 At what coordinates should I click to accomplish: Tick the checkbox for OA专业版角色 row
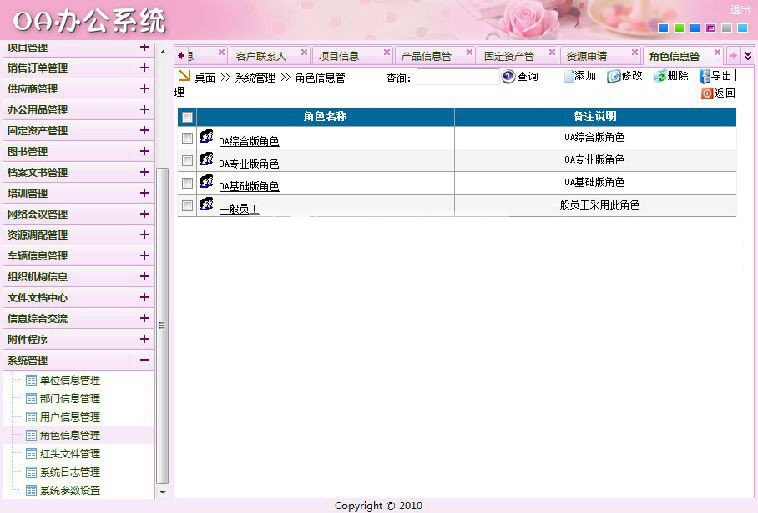pos(187,161)
